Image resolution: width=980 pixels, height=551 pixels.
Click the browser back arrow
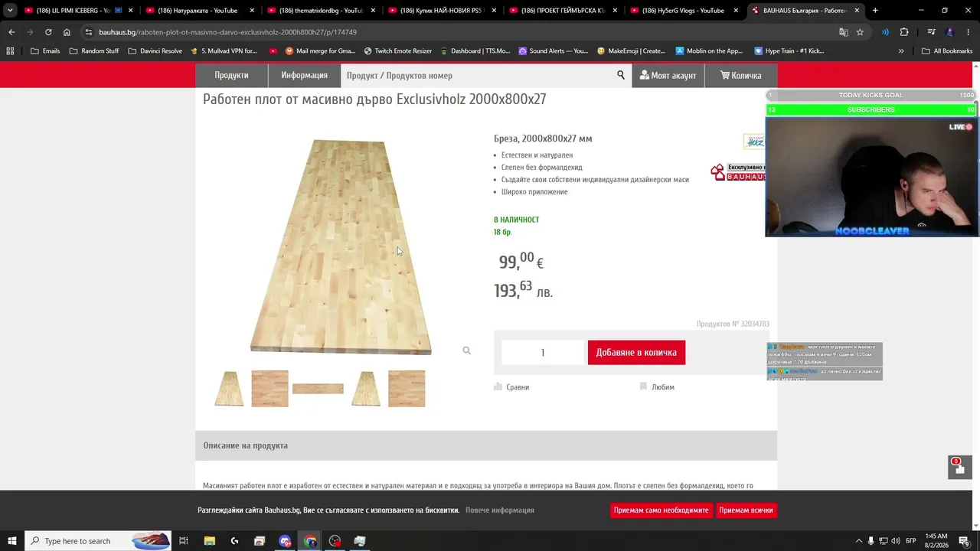pyautogui.click(x=11, y=32)
